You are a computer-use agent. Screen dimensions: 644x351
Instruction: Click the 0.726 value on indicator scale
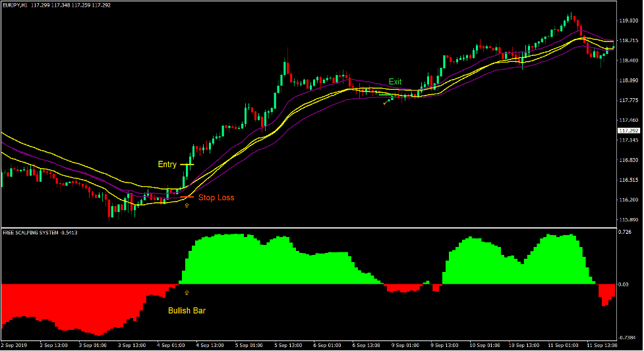point(624,232)
